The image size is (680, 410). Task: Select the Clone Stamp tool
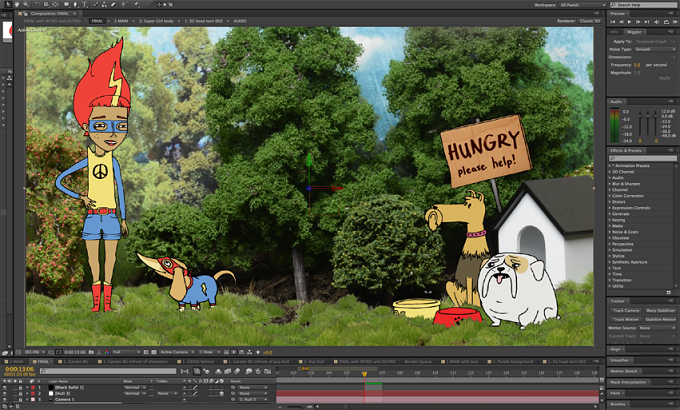click(x=104, y=4)
